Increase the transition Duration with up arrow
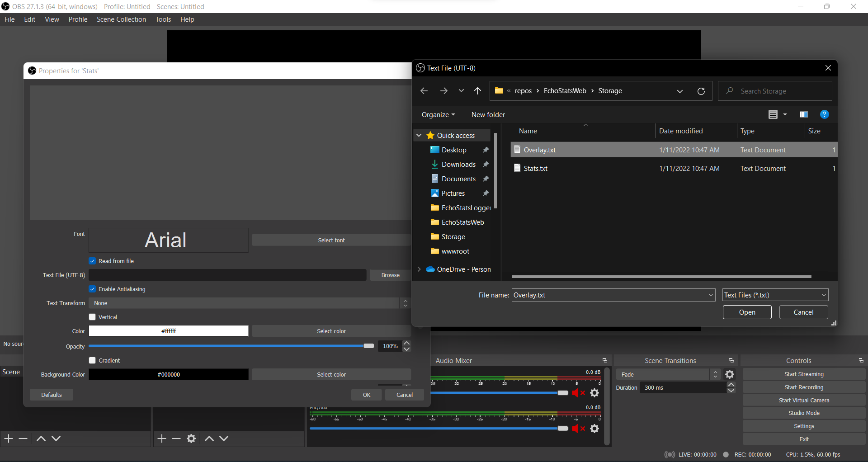Image resolution: width=868 pixels, height=462 pixels. click(x=731, y=385)
